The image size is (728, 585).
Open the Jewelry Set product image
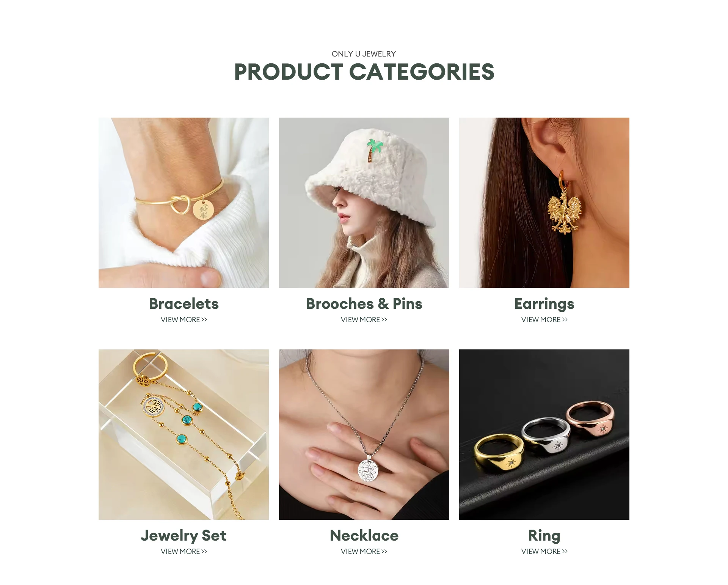pyautogui.click(x=184, y=434)
